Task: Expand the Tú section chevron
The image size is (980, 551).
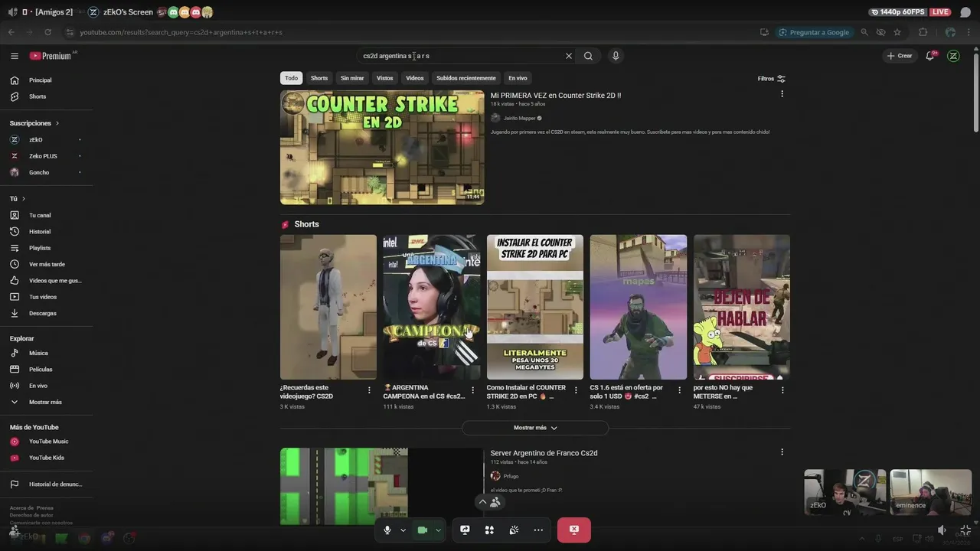Action: (x=23, y=199)
